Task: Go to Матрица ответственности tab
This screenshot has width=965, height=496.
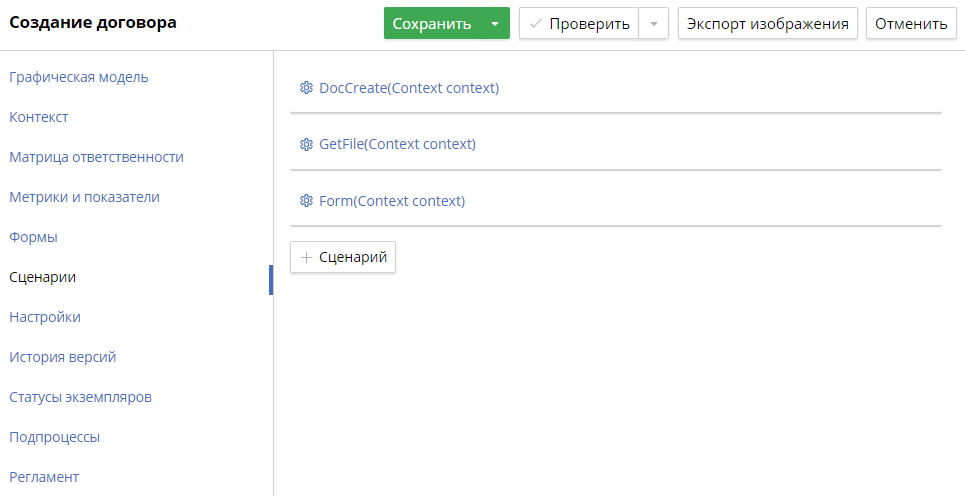Action: tap(97, 157)
